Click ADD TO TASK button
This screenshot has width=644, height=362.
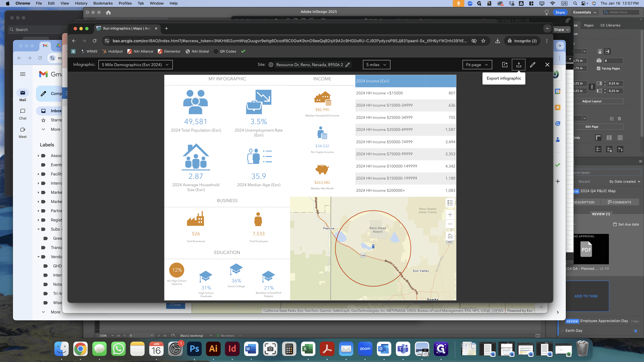coord(586,296)
